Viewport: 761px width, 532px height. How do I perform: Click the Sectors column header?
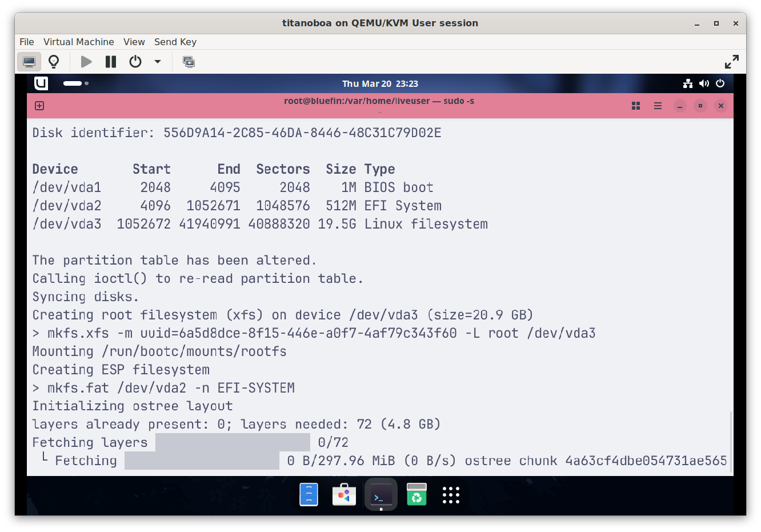(x=283, y=169)
